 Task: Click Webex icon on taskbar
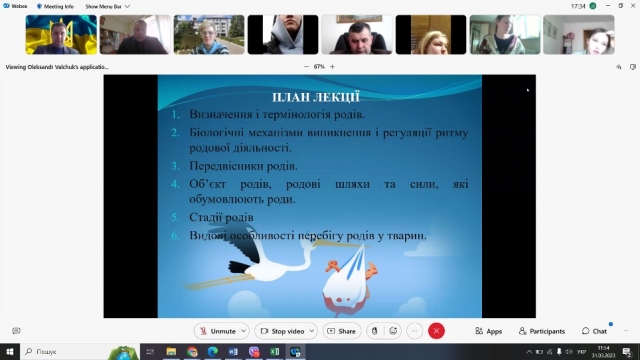coord(295,351)
